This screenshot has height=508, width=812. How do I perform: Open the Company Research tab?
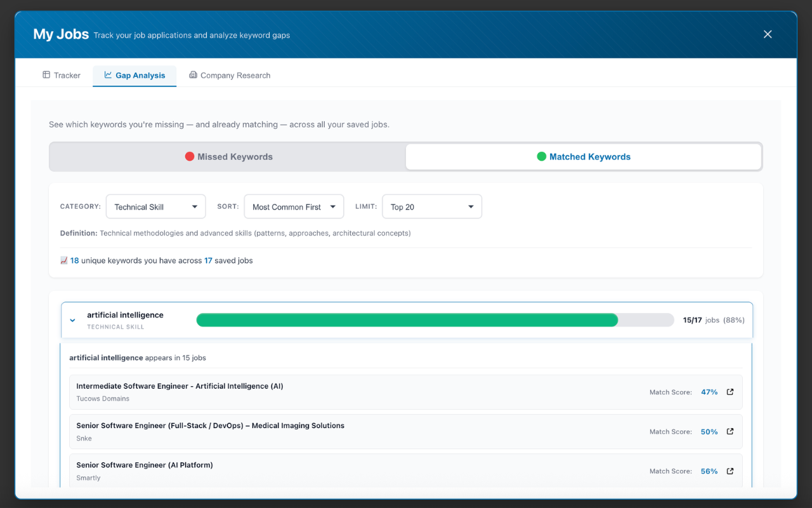tap(230, 75)
